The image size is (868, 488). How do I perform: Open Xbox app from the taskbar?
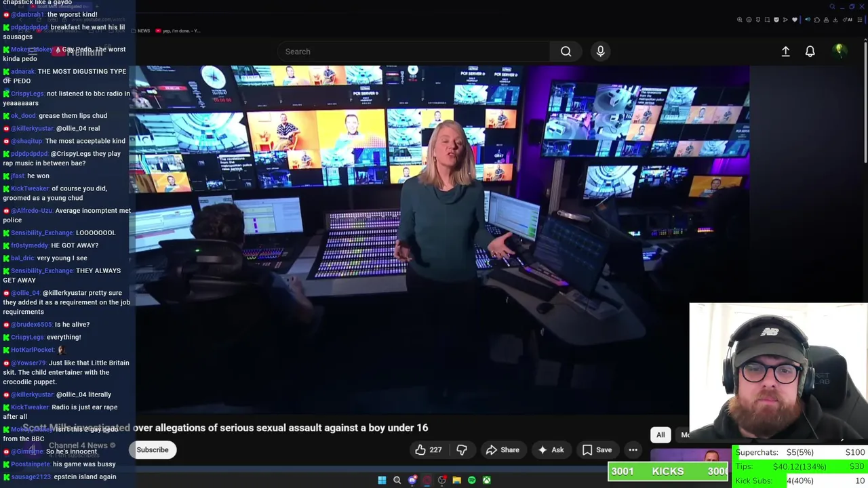coord(487,480)
